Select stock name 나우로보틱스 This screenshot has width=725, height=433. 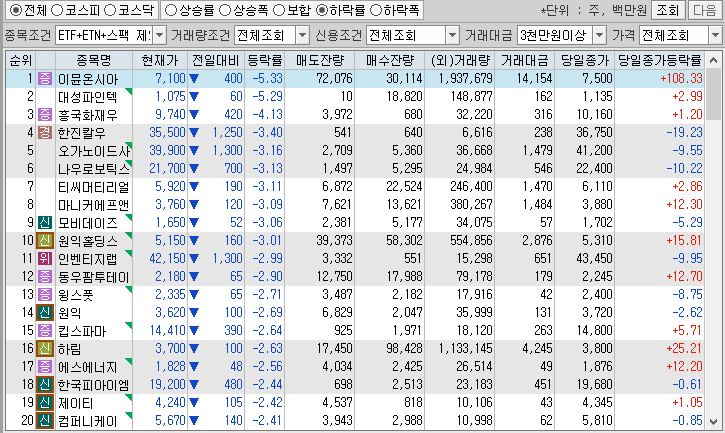point(94,169)
